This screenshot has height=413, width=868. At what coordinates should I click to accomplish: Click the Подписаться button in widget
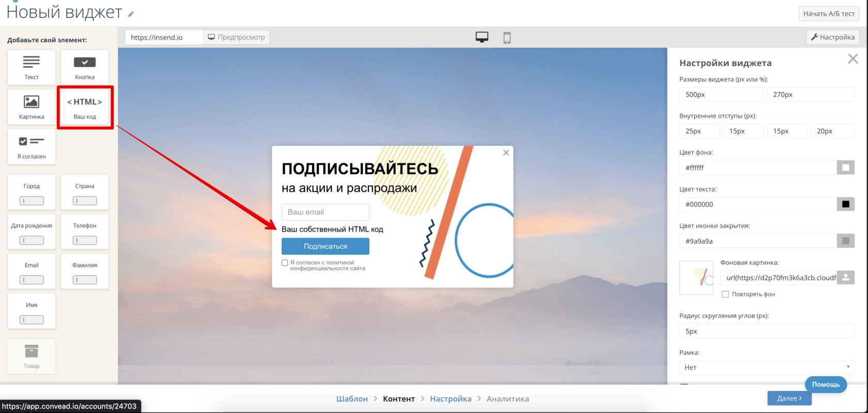tap(326, 247)
